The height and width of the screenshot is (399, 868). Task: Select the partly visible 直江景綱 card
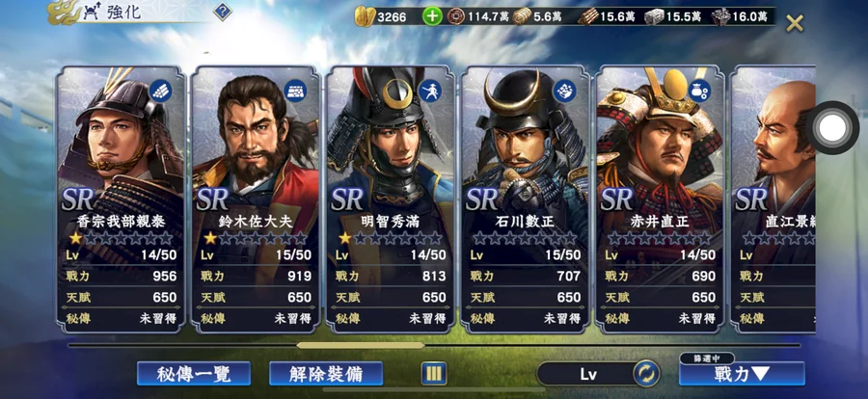tap(773, 199)
